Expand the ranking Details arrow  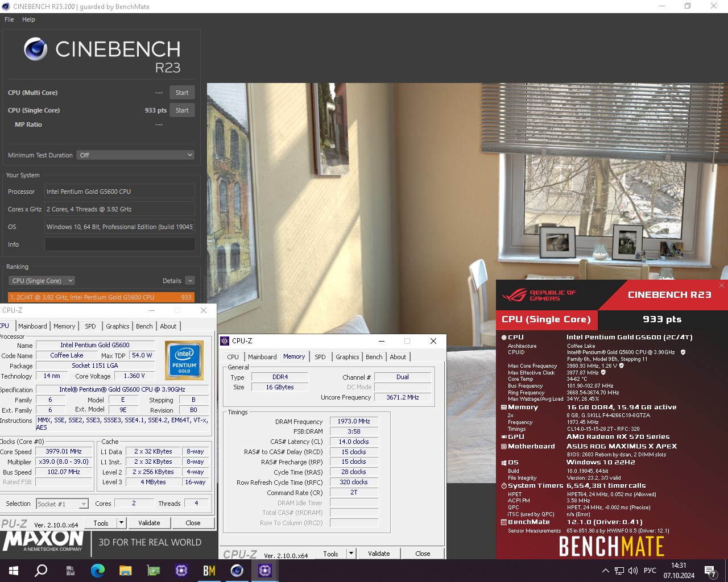tap(190, 281)
